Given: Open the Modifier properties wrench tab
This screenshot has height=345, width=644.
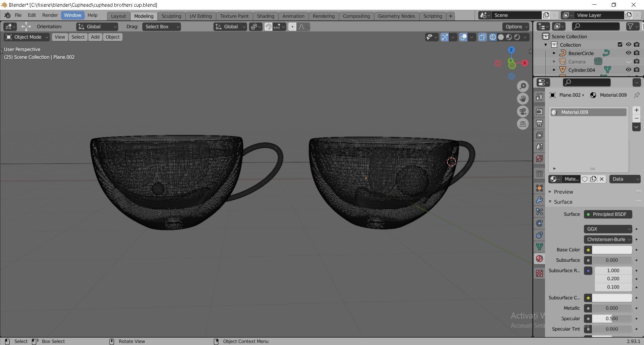Looking at the screenshot, I should click(539, 200).
